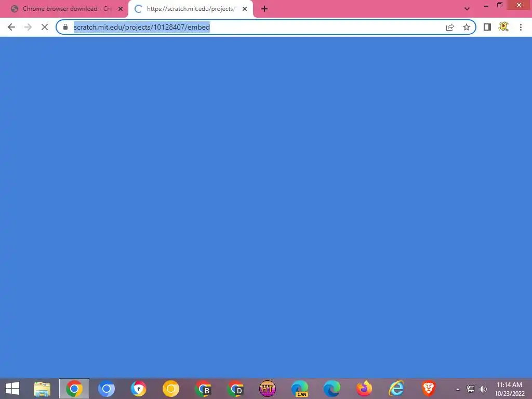Select the scratch.mit.edu address bar URL
Image resolution: width=532 pixels, height=399 pixels.
point(142,27)
